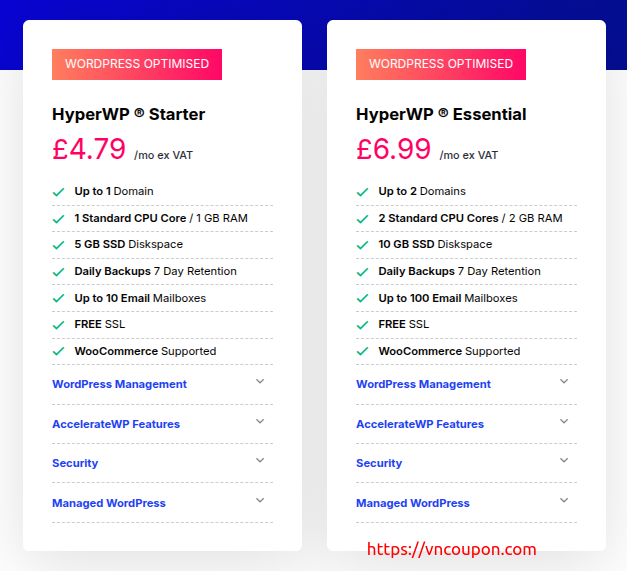Image resolution: width=627 pixels, height=571 pixels.
Task: Click the checkmark beside Starter's FREE SSL
Action: pos(58,325)
